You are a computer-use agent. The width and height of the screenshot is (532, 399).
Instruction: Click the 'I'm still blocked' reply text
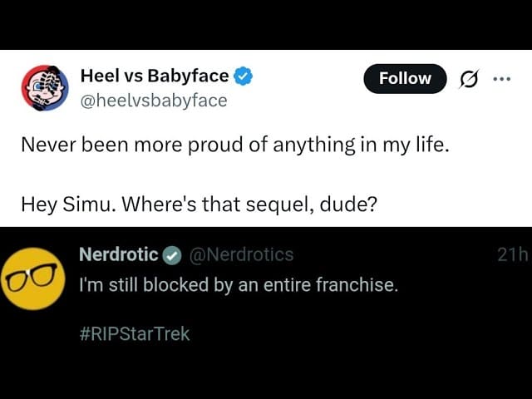[x=238, y=285]
